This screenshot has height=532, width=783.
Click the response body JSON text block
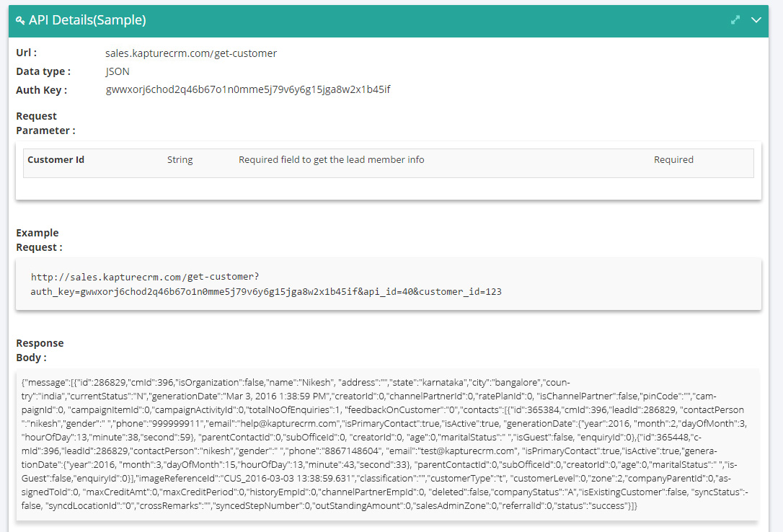click(x=388, y=444)
